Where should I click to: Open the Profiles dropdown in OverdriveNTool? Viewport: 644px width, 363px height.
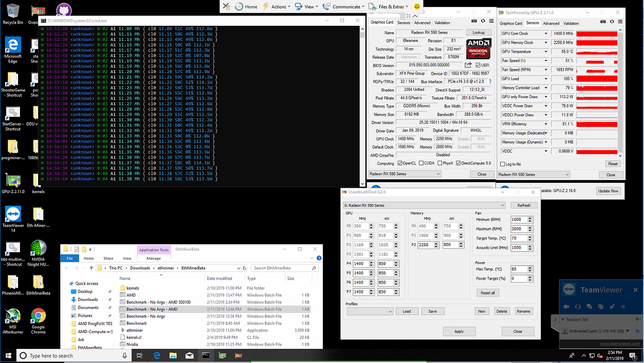(x=370, y=311)
